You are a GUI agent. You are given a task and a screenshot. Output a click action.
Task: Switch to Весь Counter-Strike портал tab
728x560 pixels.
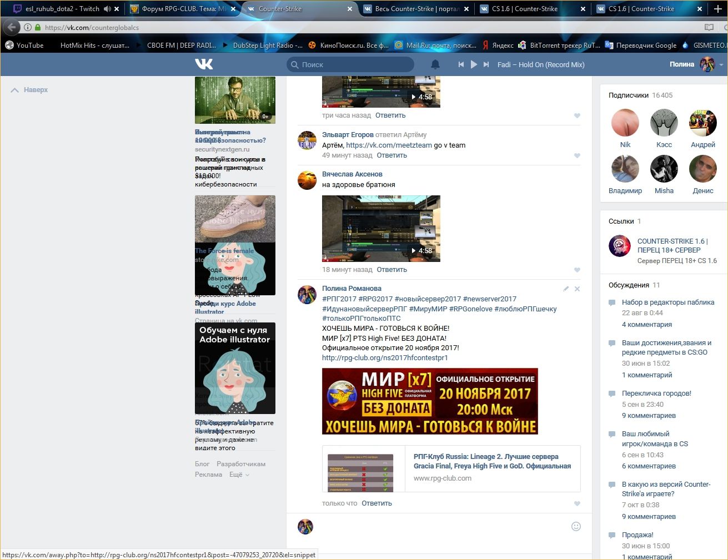click(x=416, y=9)
